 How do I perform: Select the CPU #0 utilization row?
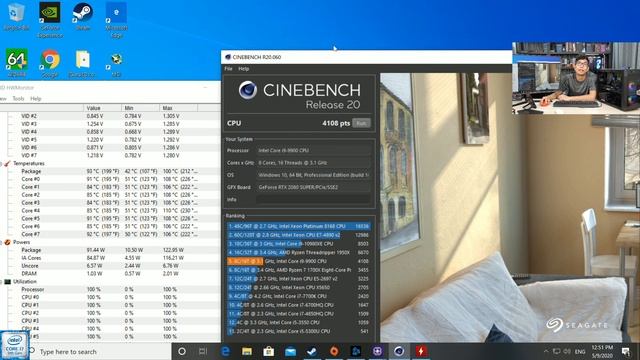click(x=110, y=297)
